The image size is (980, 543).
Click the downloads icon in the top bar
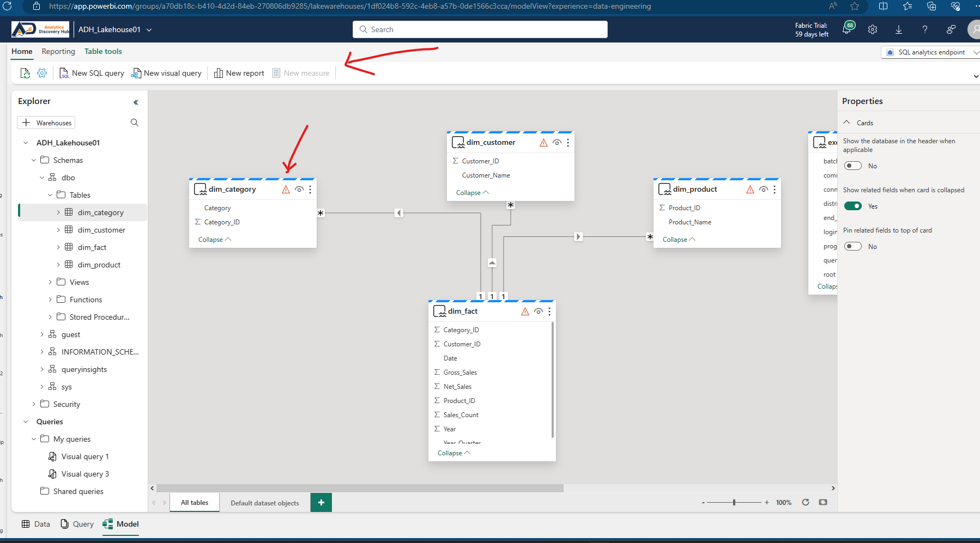point(899,29)
